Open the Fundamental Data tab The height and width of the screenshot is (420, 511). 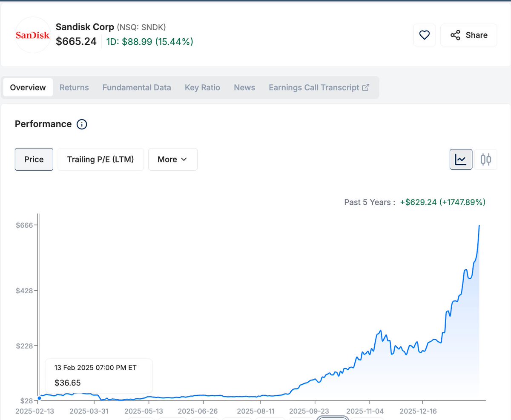click(x=137, y=87)
